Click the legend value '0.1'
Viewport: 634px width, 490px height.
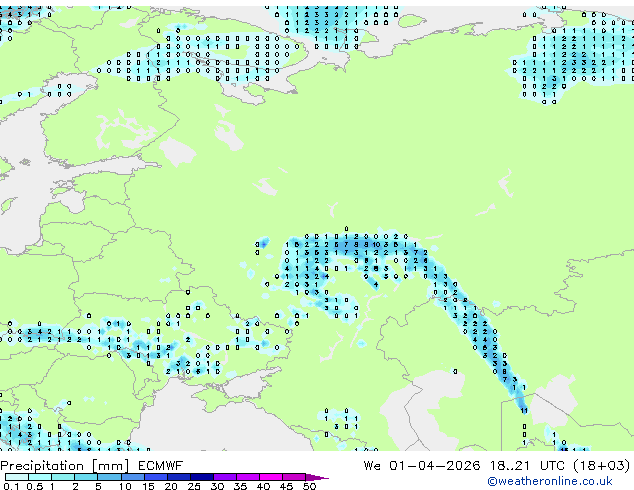(x=11, y=486)
